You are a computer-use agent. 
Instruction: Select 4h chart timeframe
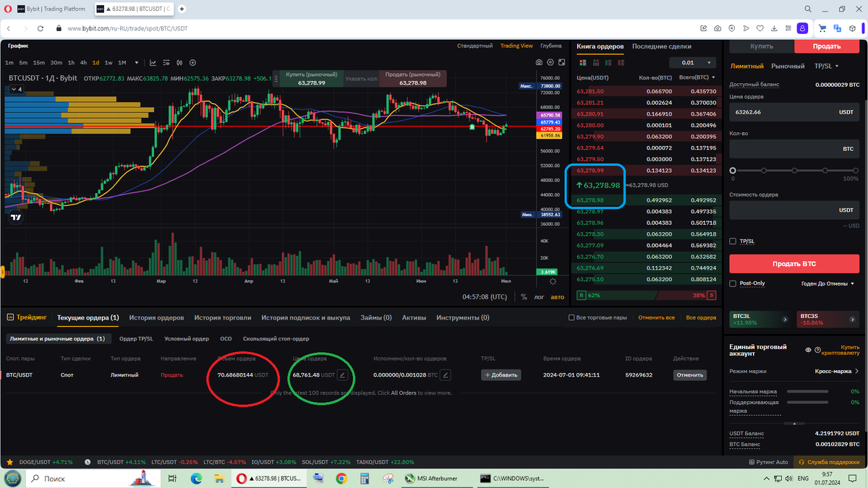tap(83, 63)
